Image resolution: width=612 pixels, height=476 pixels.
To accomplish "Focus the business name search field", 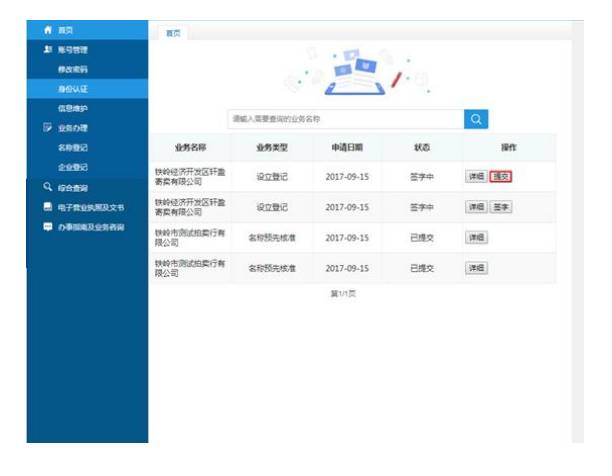I will pos(346,119).
